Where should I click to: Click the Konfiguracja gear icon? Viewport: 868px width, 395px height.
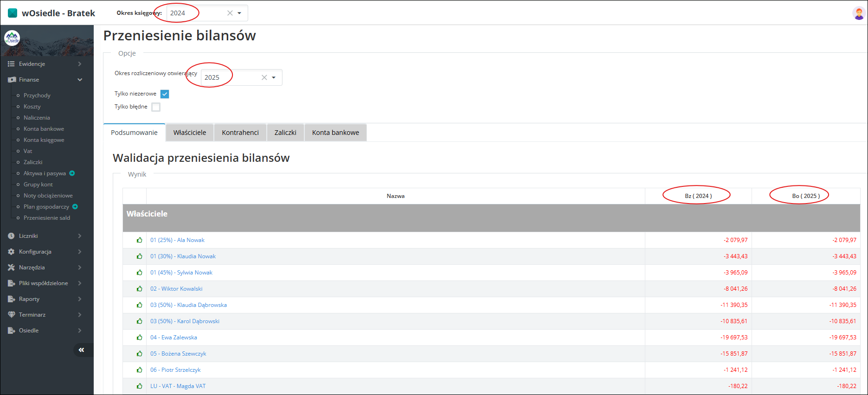pos(11,252)
